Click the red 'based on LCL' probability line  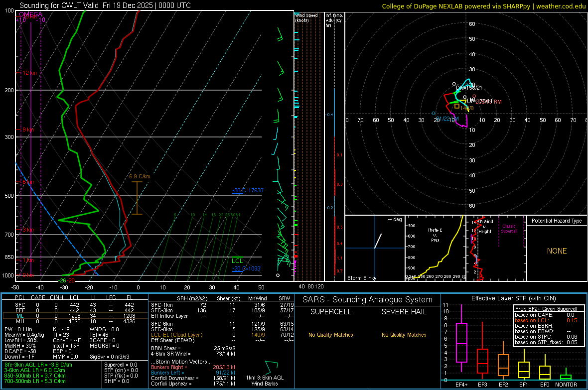546,320
